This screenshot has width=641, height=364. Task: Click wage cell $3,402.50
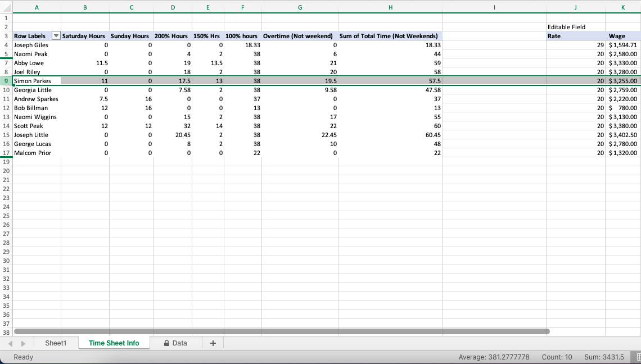pos(623,135)
